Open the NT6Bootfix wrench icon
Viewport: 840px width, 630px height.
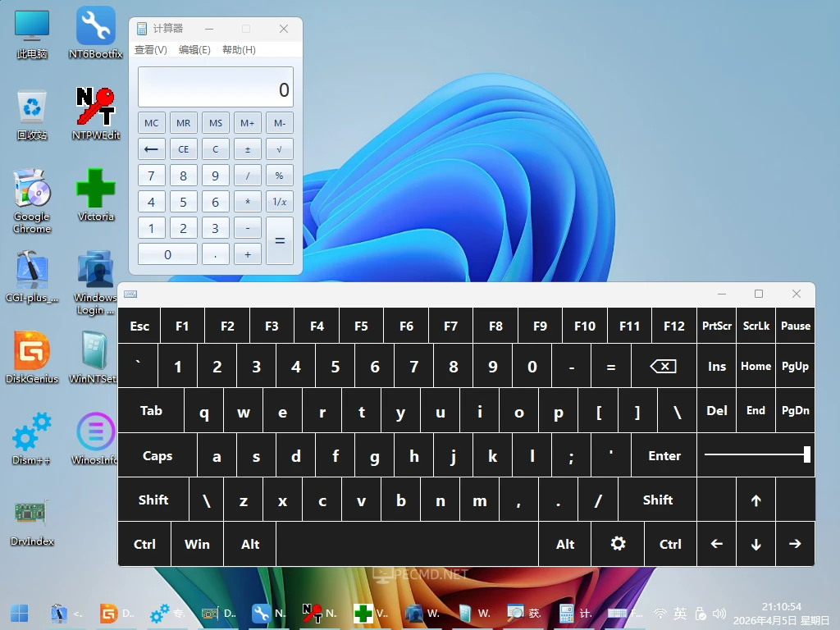pos(96,28)
